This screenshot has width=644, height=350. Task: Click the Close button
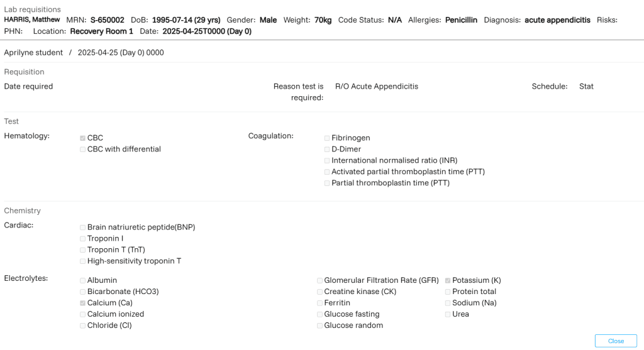[x=616, y=341]
